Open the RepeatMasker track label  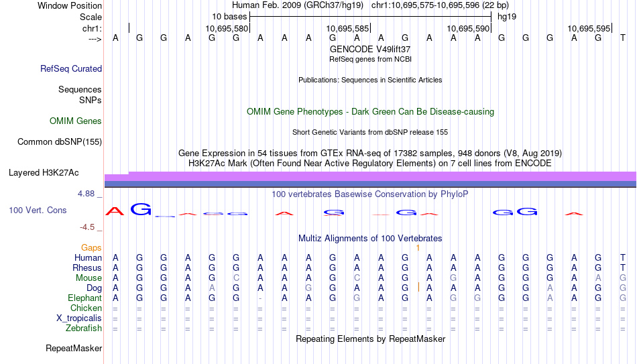pyautogui.click(x=74, y=349)
